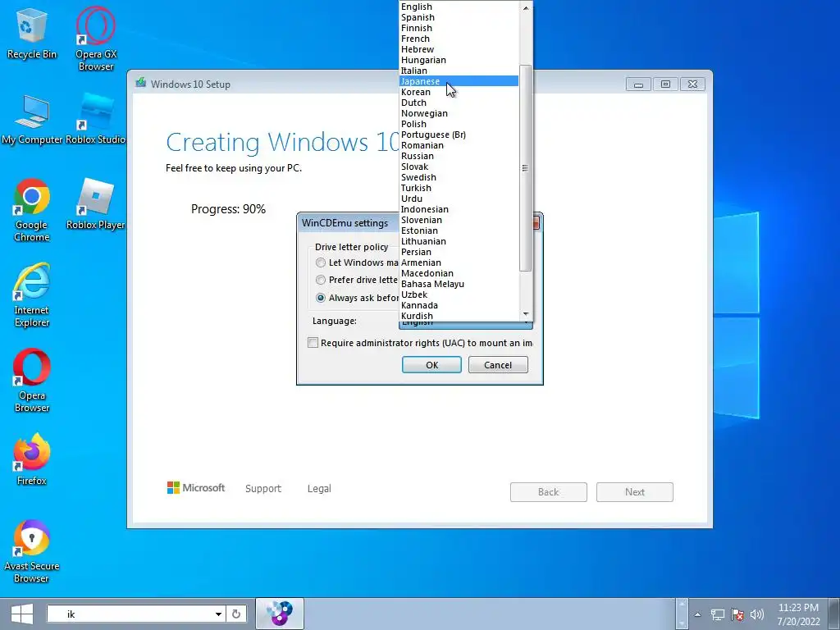Choose Russian from language list
This screenshot has height=630, width=840.
[x=459, y=156]
